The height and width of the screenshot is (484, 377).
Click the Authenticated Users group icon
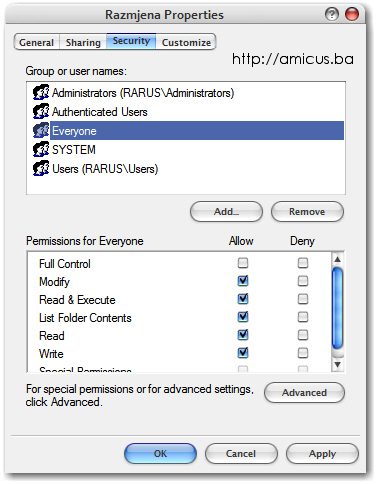(x=41, y=112)
